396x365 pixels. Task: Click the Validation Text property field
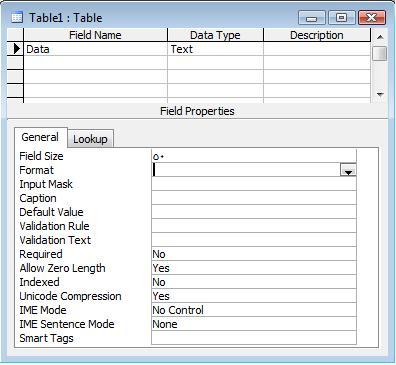point(254,240)
